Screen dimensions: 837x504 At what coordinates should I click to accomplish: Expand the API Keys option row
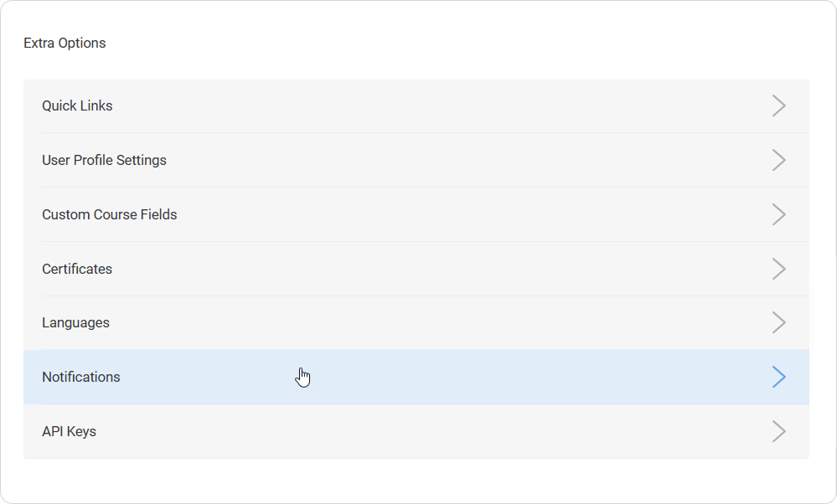pyautogui.click(x=416, y=431)
